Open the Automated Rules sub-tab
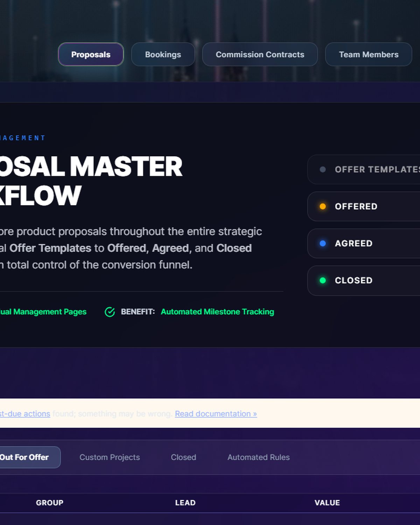The height and width of the screenshot is (525, 420). coord(259,457)
